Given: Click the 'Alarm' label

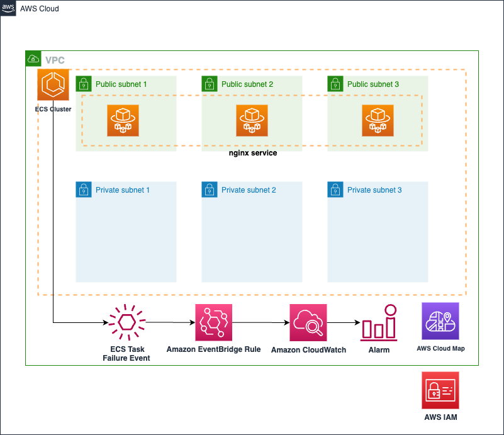Looking at the screenshot, I should pyautogui.click(x=379, y=350).
